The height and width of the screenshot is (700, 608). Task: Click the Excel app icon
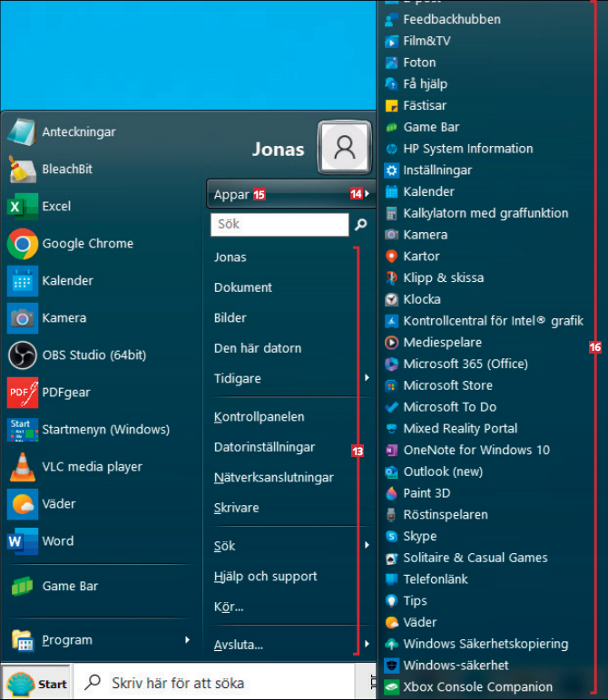click(x=22, y=207)
